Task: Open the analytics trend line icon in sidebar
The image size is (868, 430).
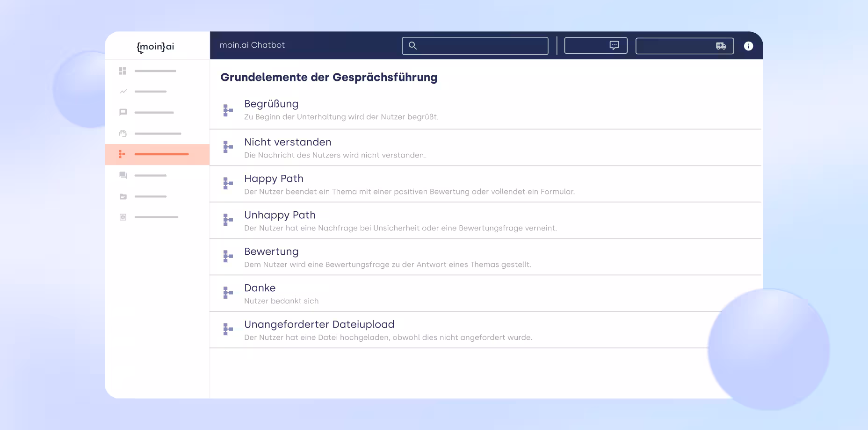Action: (123, 92)
